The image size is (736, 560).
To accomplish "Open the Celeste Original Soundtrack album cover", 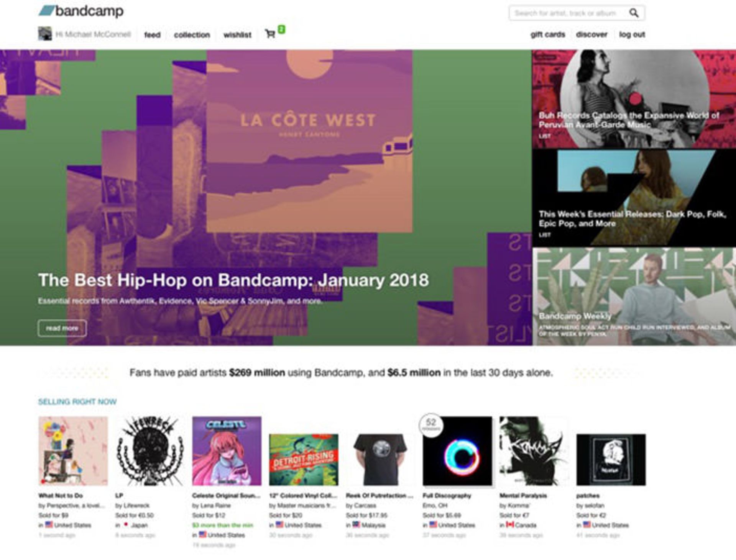I will 227,451.
